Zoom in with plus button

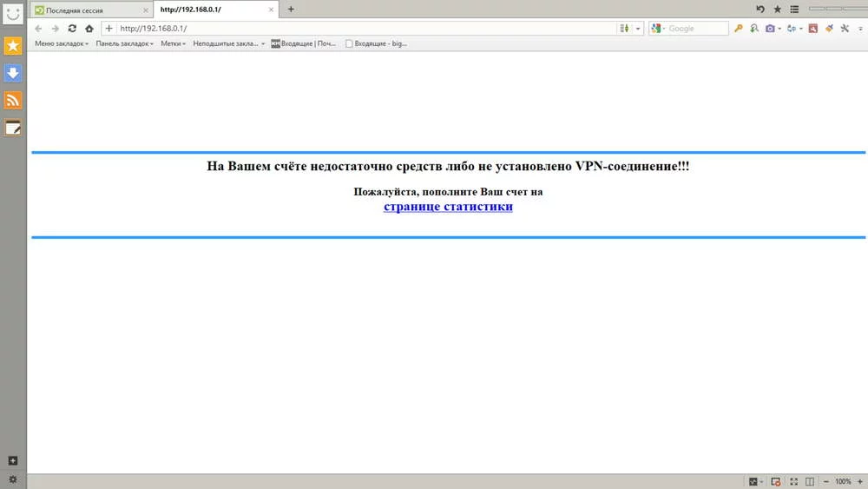pos(859,482)
